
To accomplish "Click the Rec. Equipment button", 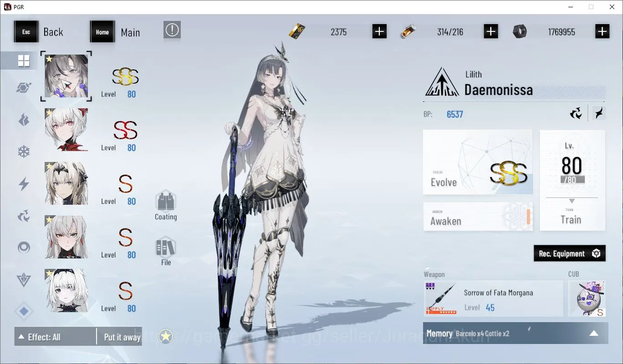I will coord(570,253).
